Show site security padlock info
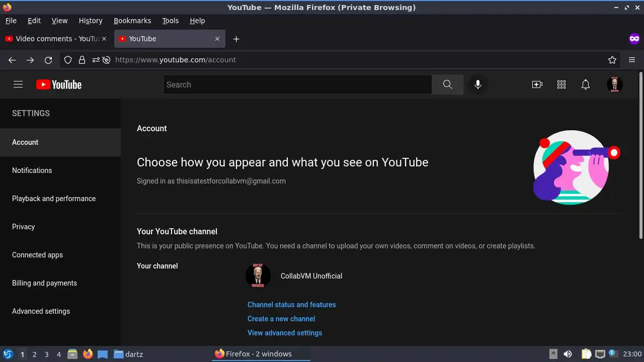This screenshot has height=362, width=644. 82,60
